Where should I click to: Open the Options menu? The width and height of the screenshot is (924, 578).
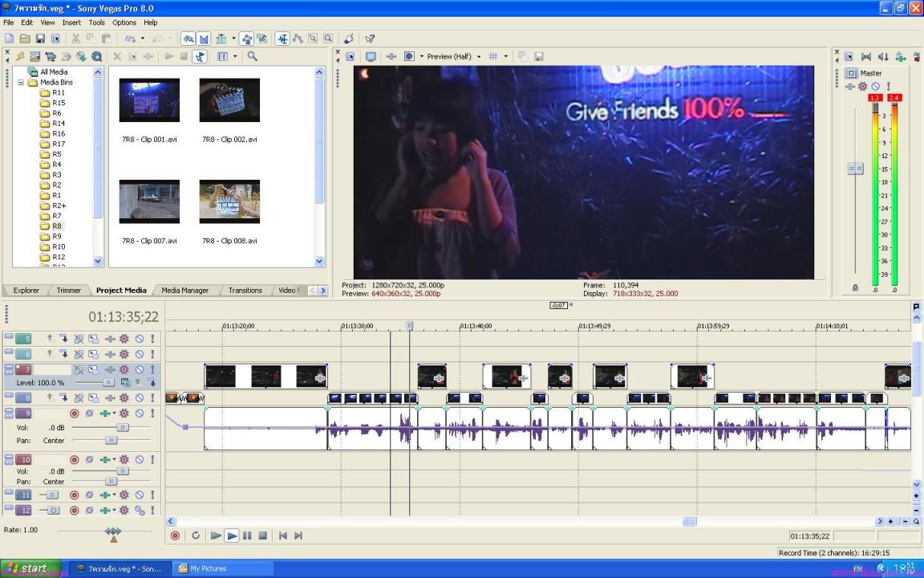pos(124,22)
